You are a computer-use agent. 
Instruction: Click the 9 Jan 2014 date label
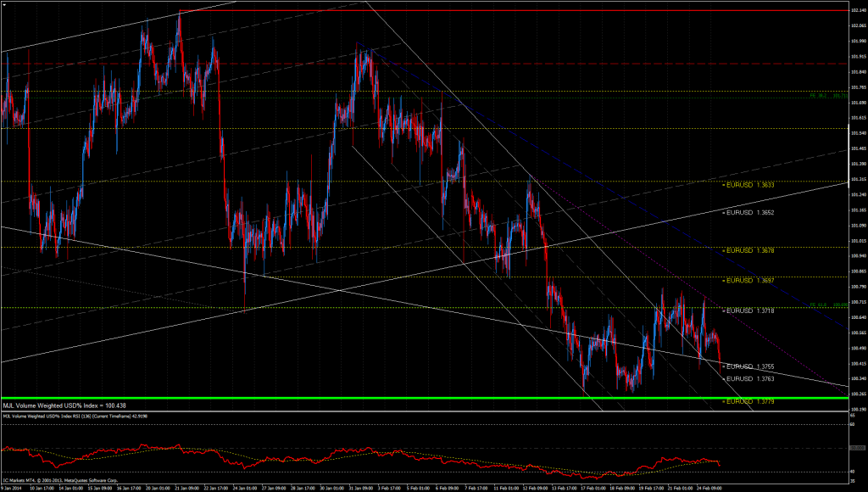pyautogui.click(x=11, y=488)
